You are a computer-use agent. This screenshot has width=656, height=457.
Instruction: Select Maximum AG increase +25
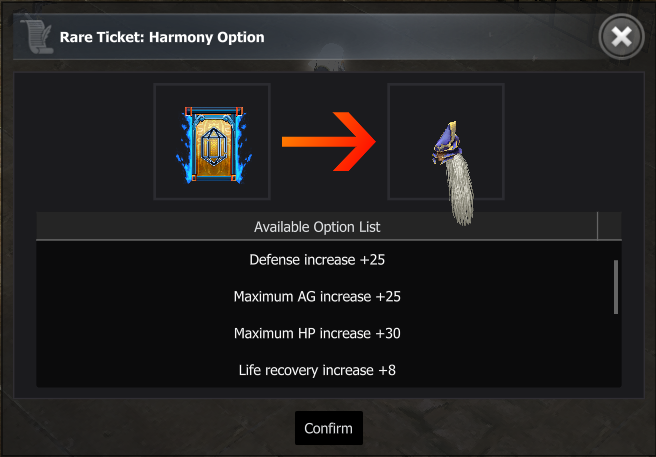(x=317, y=297)
